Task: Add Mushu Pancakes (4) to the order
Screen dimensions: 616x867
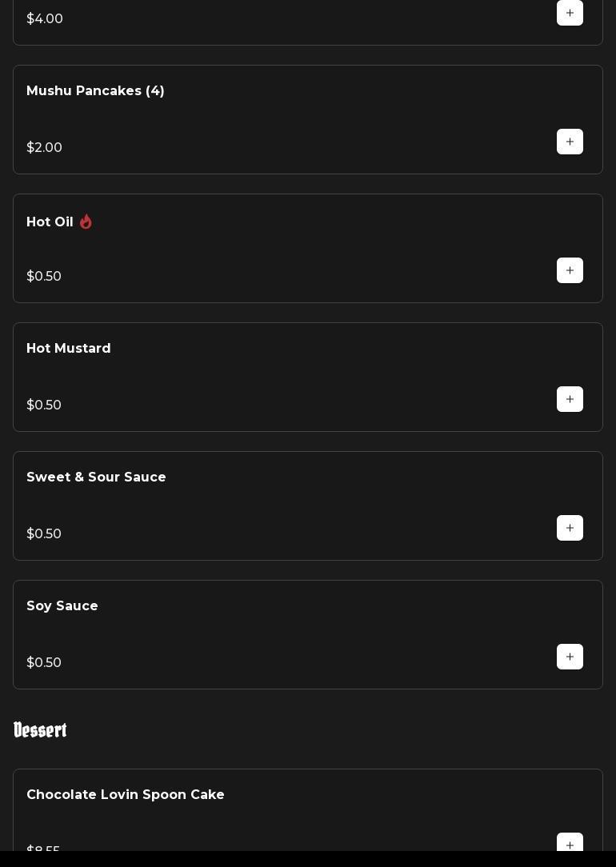Action: (x=570, y=142)
